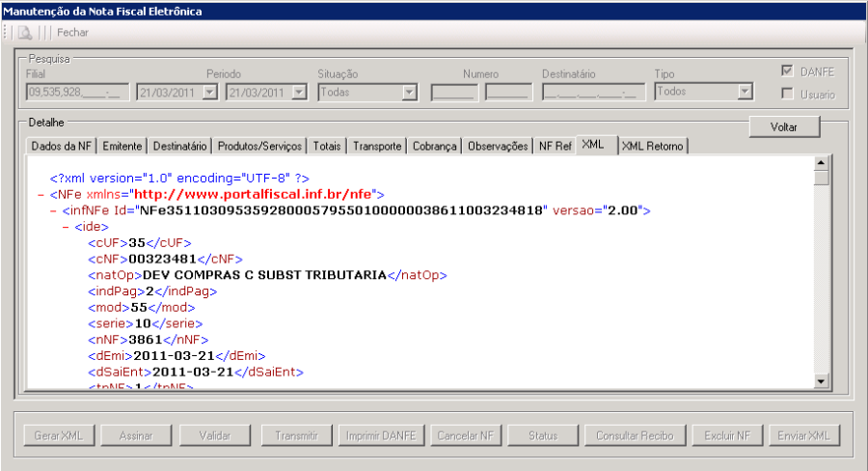Image resolution: width=868 pixels, height=471 pixels.
Task: Open the Observações tab
Action: click(x=498, y=147)
